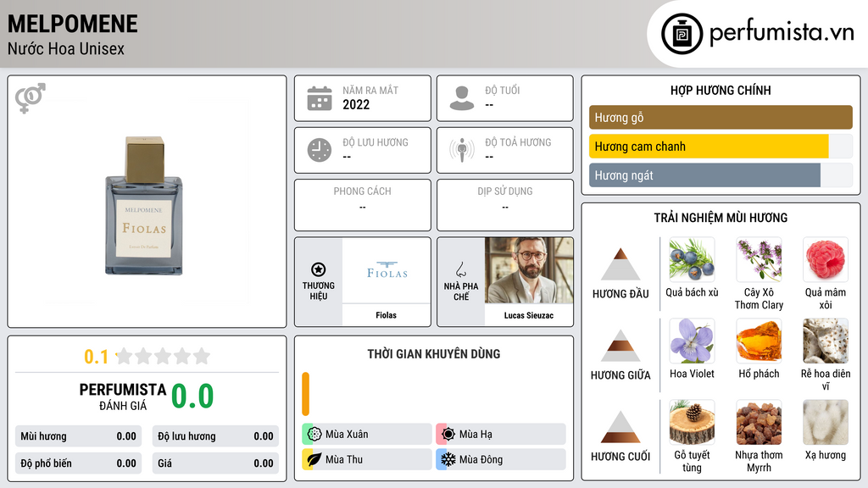Click the Hương đầu pyramid icon
The width and height of the screenshot is (868, 488).
[x=620, y=264]
